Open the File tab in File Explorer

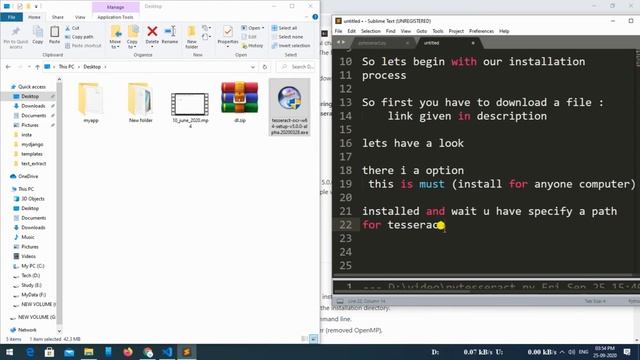11,17
